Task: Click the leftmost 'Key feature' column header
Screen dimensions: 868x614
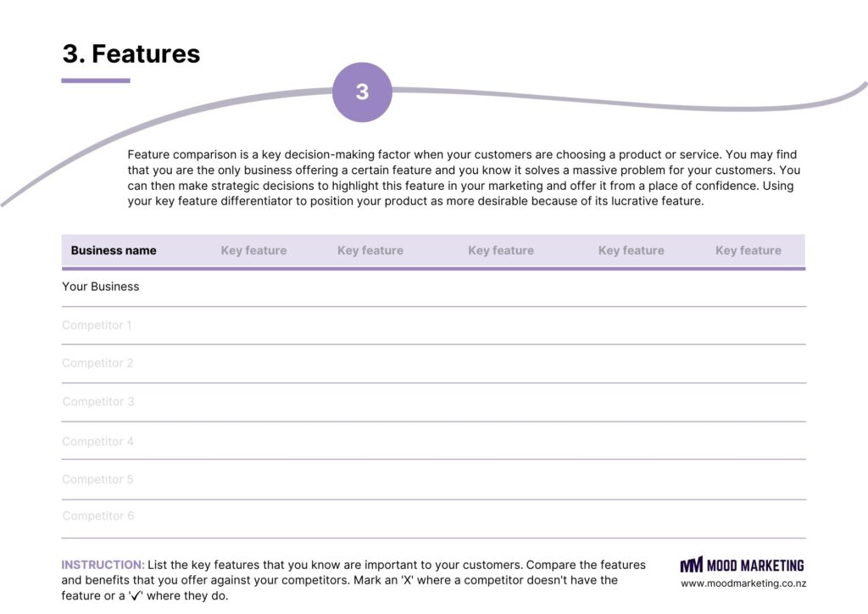Action: coord(253,250)
